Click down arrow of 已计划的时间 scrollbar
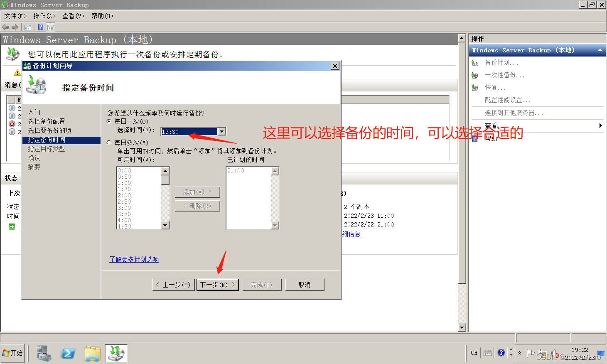Image resolution: width=607 pixels, height=364 pixels. tap(275, 225)
